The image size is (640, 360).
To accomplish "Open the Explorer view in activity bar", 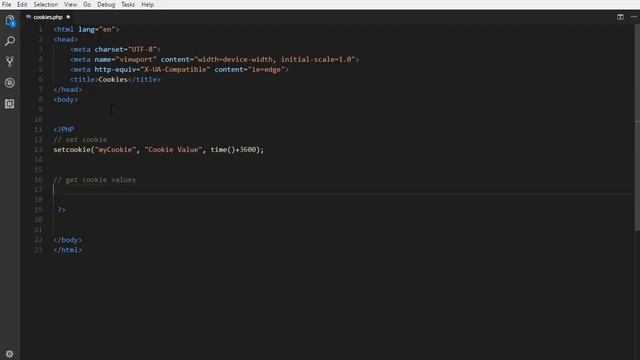I will 10,21.
